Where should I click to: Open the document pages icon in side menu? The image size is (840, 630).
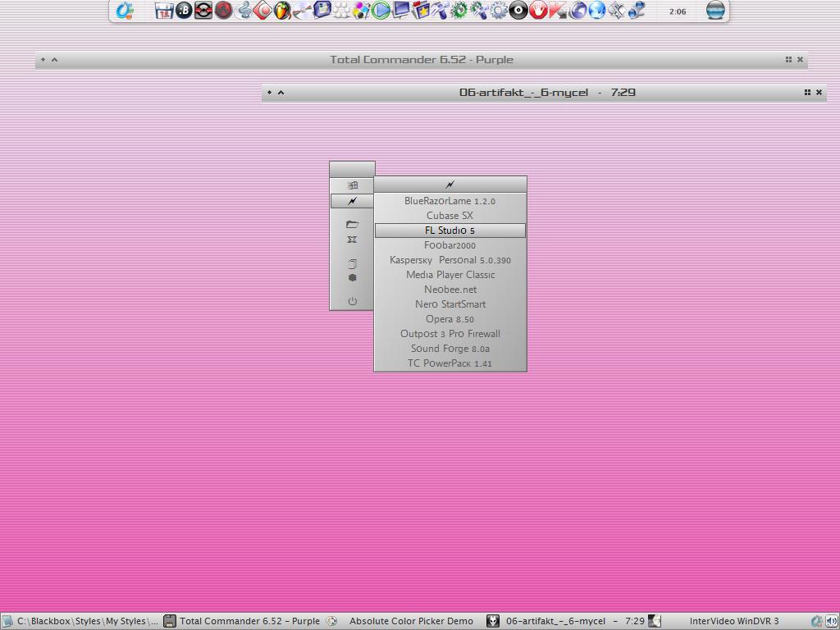[352, 263]
